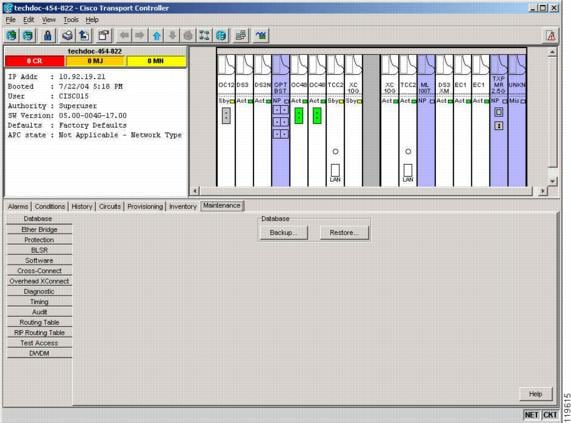Select the DS3 XM card in the shelf

point(444,120)
